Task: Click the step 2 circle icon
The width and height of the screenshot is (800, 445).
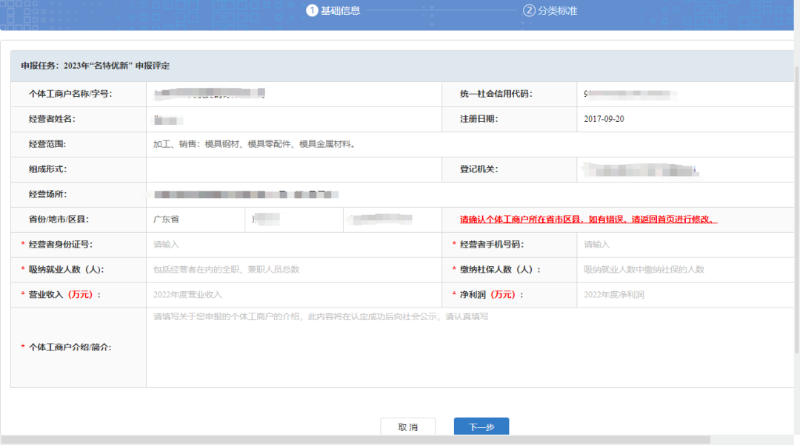Action: (x=527, y=11)
